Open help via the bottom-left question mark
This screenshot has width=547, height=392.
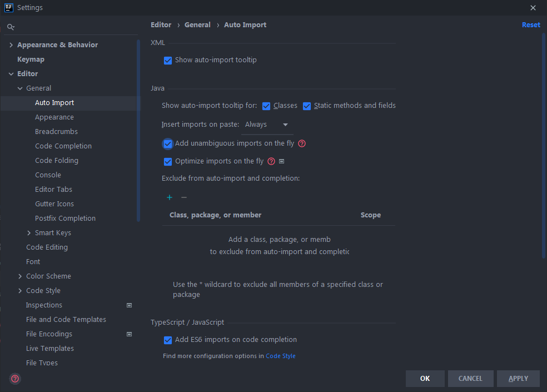pos(15,379)
